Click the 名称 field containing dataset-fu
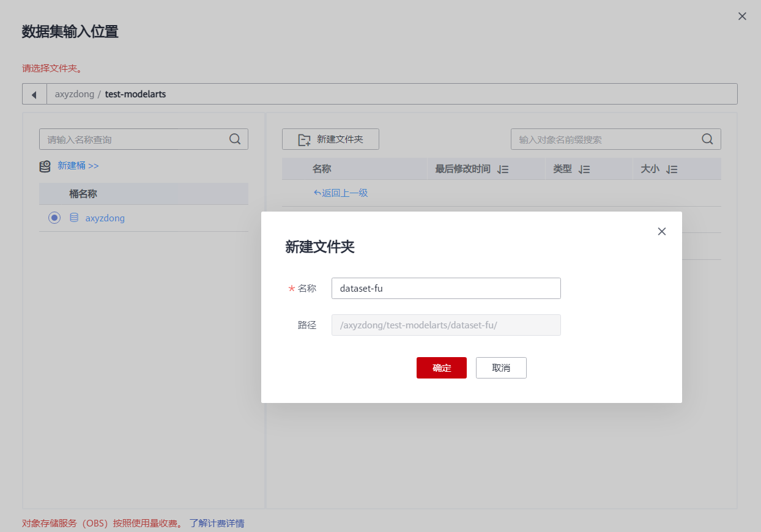The width and height of the screenshot is (761, 532). point(446,289)
